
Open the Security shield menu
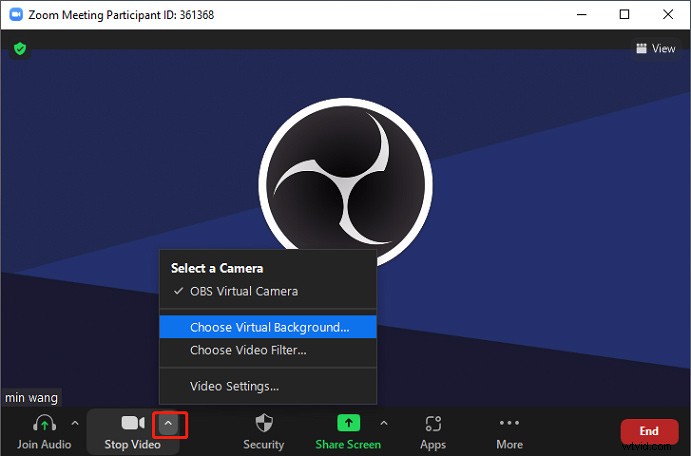[x=264, y=423]
